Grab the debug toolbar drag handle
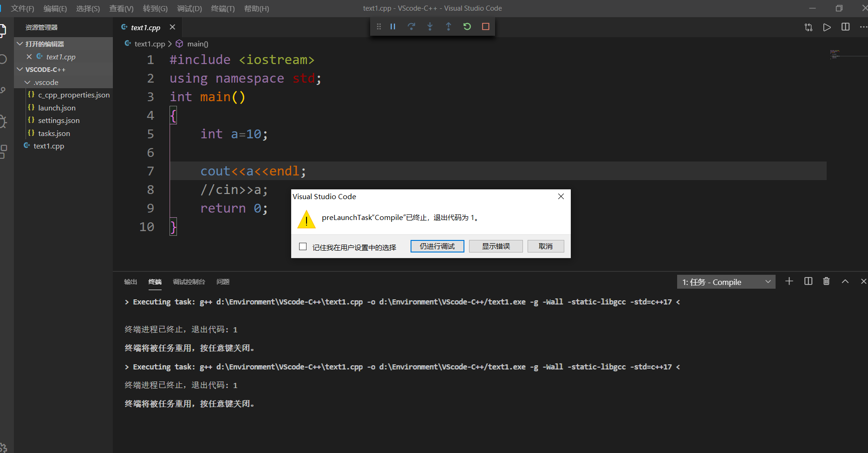The height and width of the screenshot is (453, 868). [379, 27]
